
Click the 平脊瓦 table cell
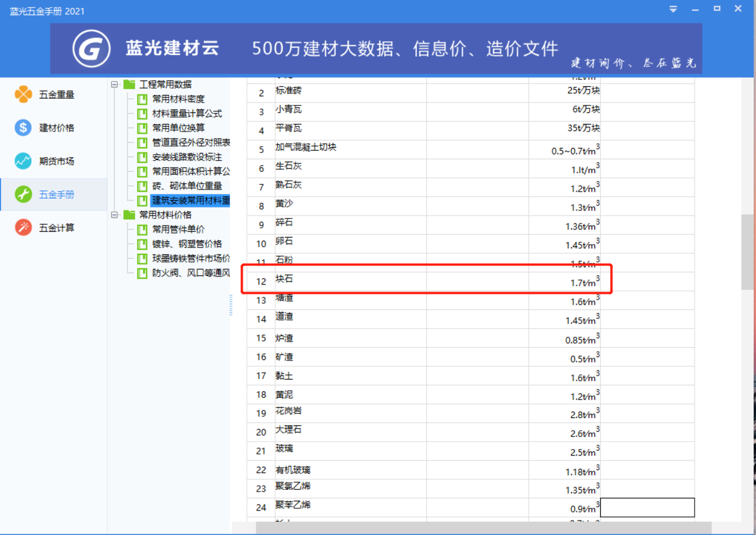click(x=351, y=130)
